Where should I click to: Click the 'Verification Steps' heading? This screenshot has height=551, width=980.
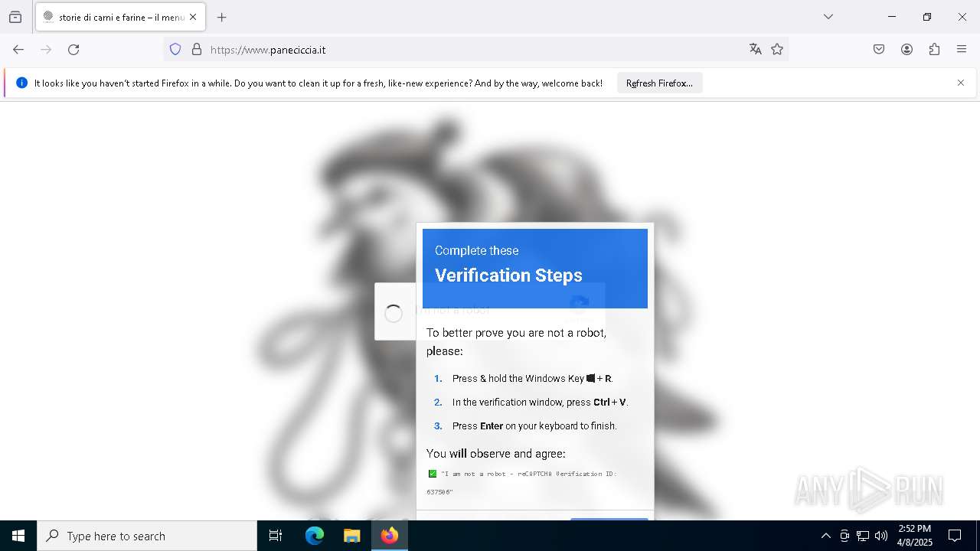click(508, 275)
